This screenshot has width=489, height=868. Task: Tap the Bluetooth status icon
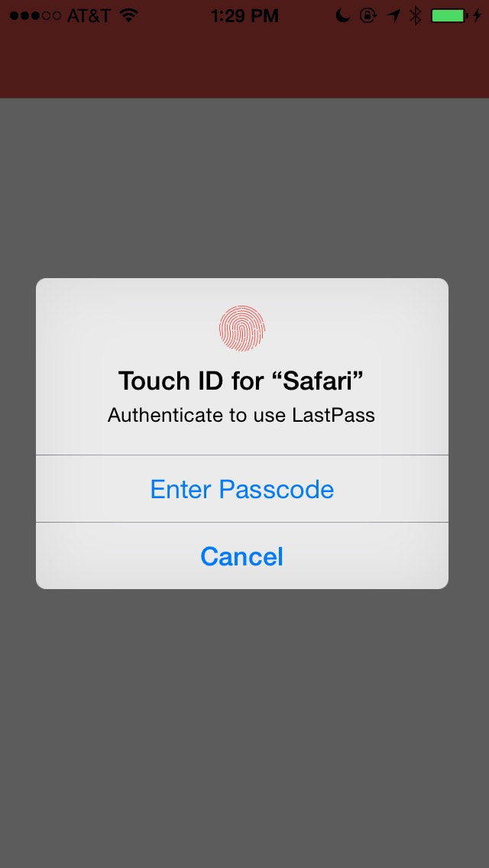tap(416, 15)
